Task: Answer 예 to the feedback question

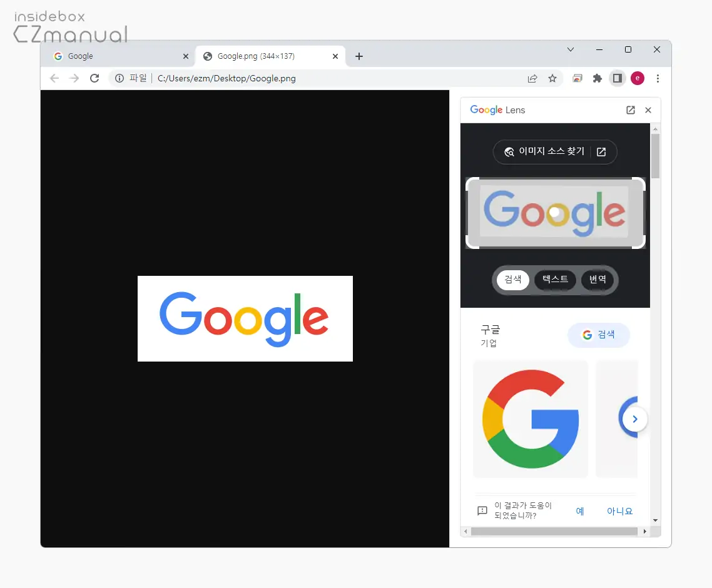Action: coord(579,511)
